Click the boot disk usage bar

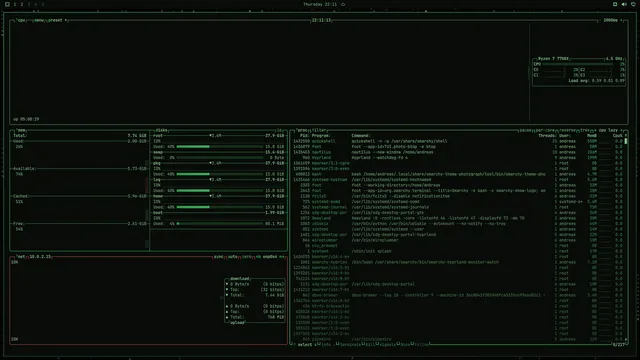[x=220, y=224]
